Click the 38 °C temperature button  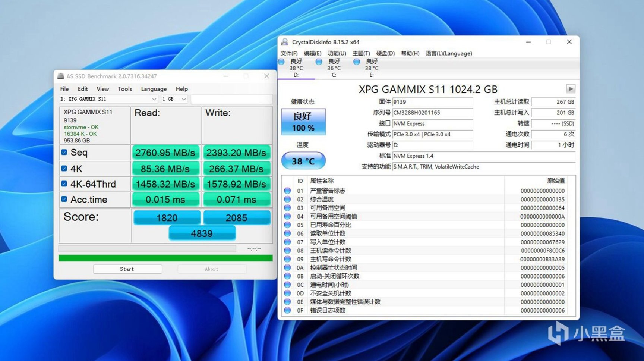(x=303, y=161)
